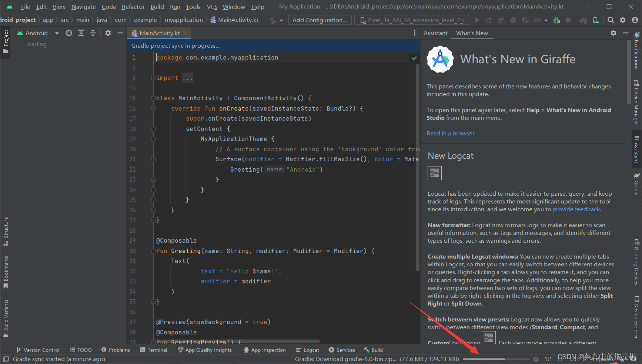Image resolution: width=642 pixels, height=364 pixels.
Task: Click the New Logcat image thumbnail
Action: (435, 173)
